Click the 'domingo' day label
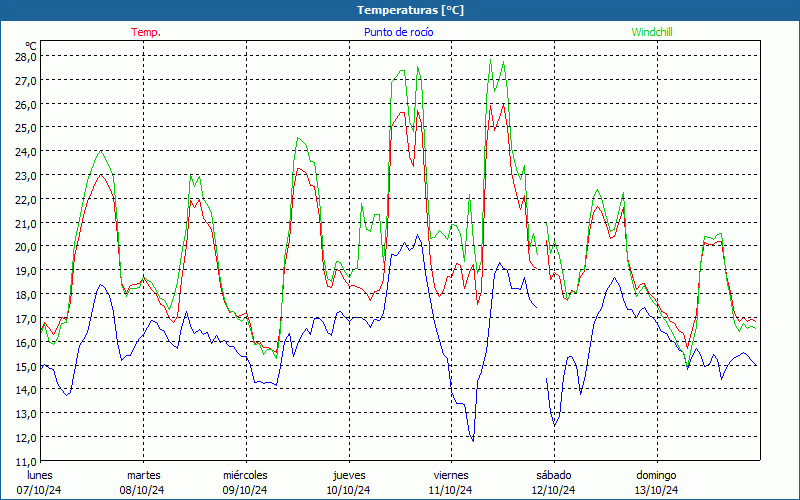 pos(656,476)
